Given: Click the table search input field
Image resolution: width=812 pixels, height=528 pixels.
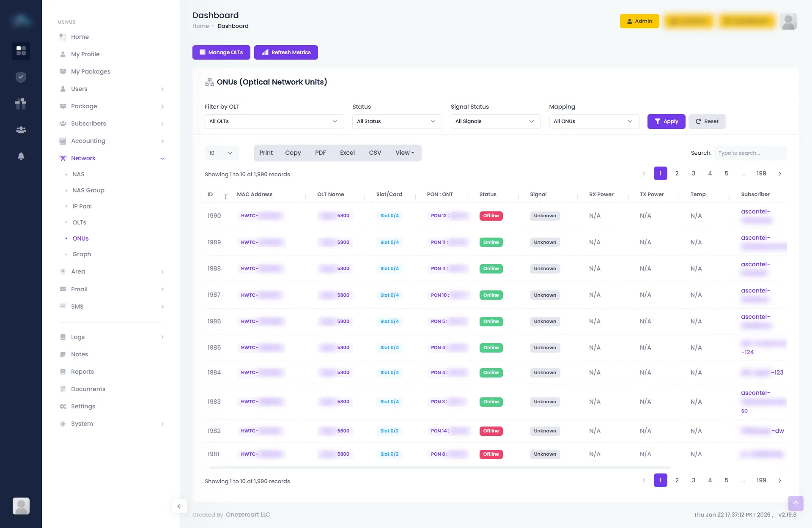Looking at the screenshot, I should [750, 153].
